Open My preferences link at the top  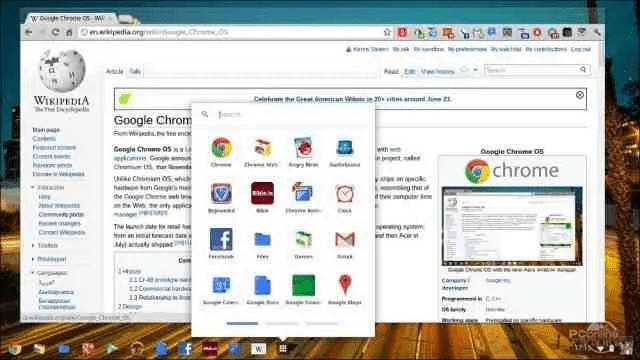pyautogui.click(x=467, y=49)
